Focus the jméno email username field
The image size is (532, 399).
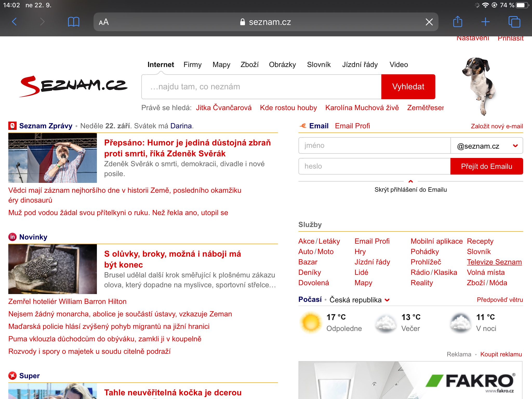click(x=374, y=145)
